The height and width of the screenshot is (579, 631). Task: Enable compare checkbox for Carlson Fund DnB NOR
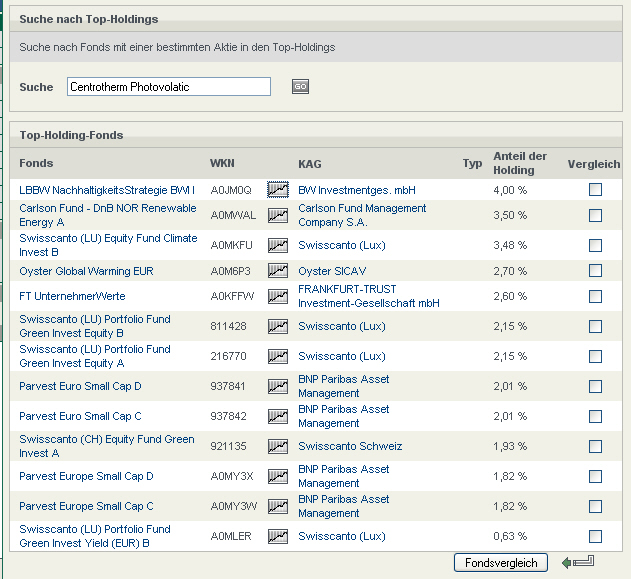pos(595,215)
